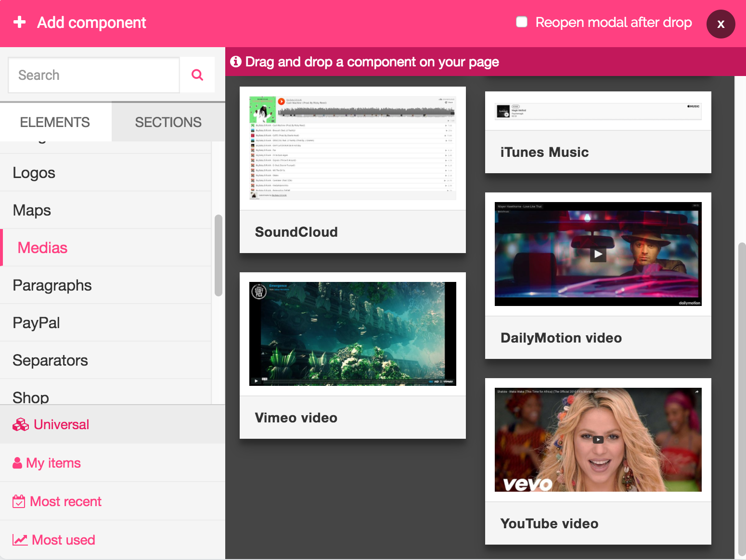Click the plus icon beside Add component
This screenshot has height=560, width=746.
[20, 22]
